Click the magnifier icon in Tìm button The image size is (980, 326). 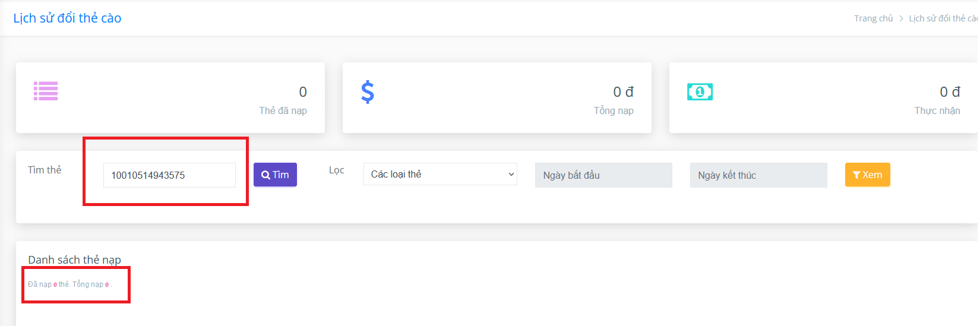(x=265, y=175)
